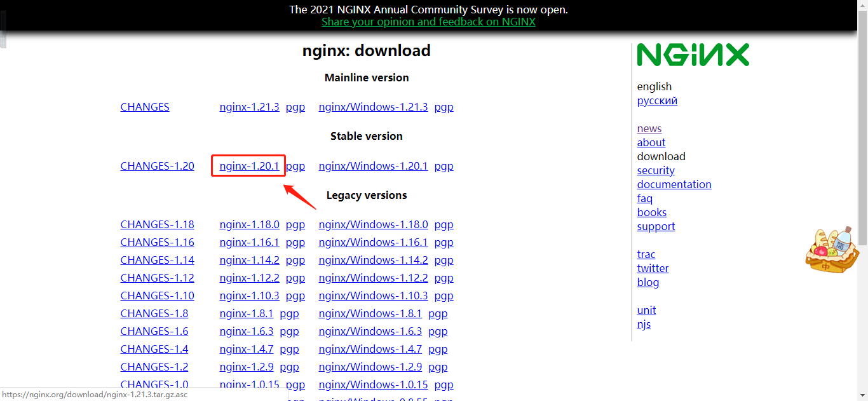
Task: Download nginx/Windows-1.20.1
Action: coord(373,166)
